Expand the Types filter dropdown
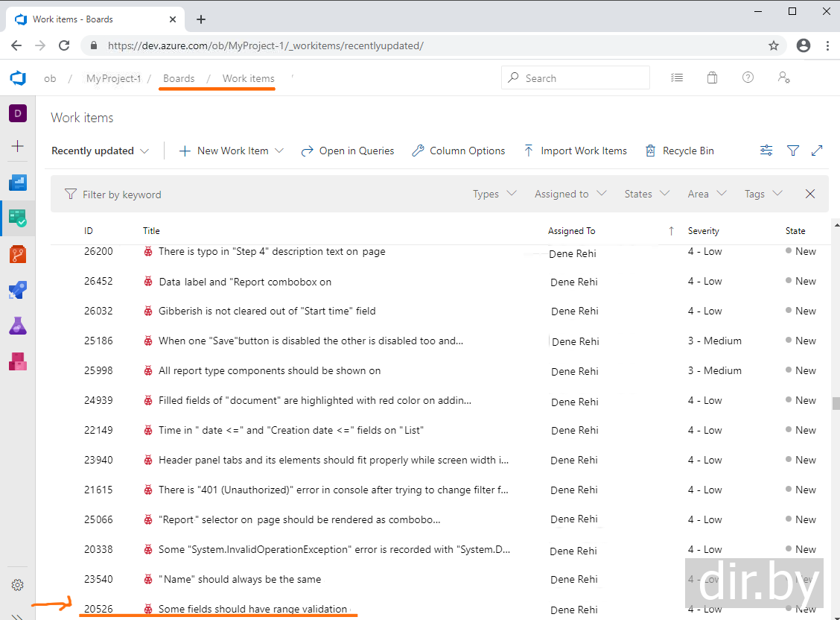Viewport: 840px width, 620px height. (x=494, y=194)
